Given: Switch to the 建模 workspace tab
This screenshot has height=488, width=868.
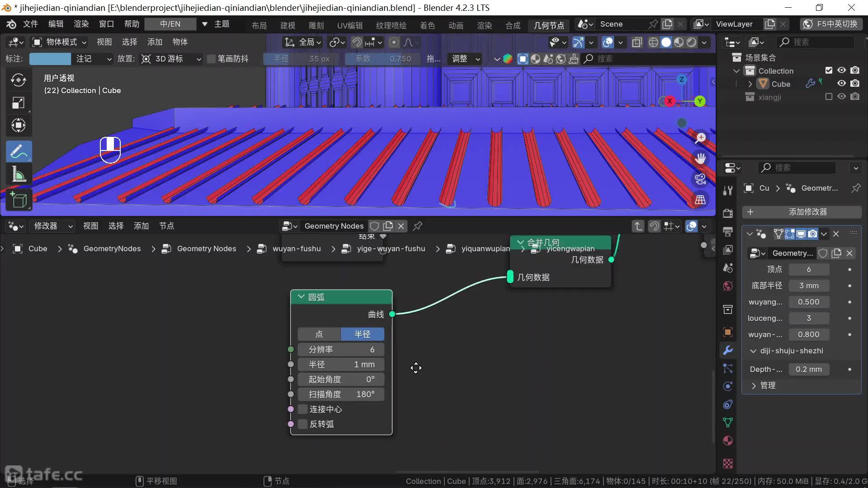Looking at the screenshot, I should (288, 25).
